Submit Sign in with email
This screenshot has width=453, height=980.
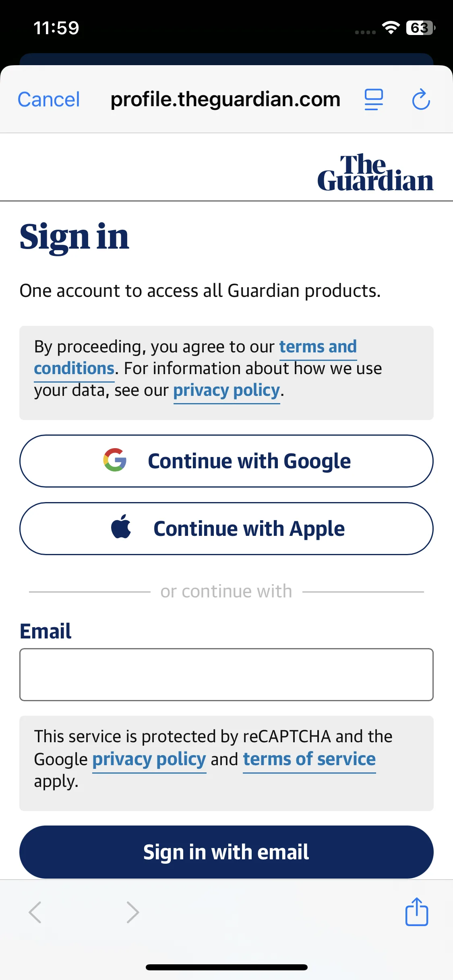pos(226,852)
